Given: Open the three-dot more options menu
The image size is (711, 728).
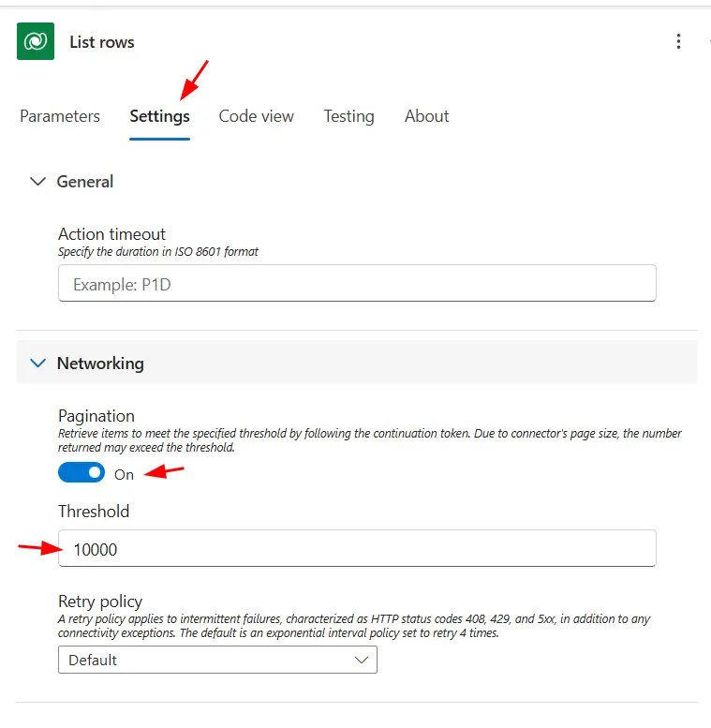Looking at the screenshot, I should tap(678, 41).
